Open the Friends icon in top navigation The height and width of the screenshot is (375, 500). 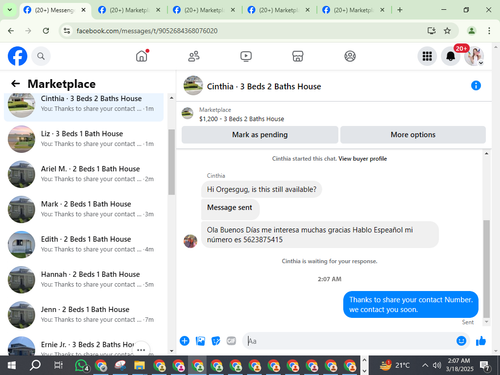click(x=194, y=56)
